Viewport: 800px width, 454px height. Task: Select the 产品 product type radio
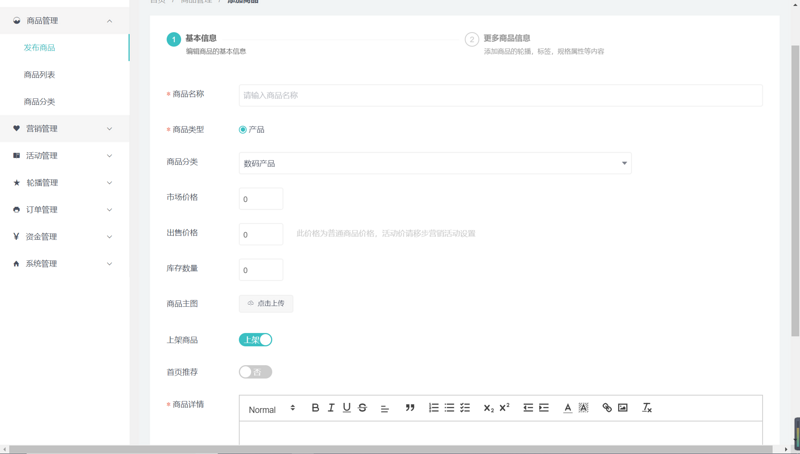[x=243, y=130]
